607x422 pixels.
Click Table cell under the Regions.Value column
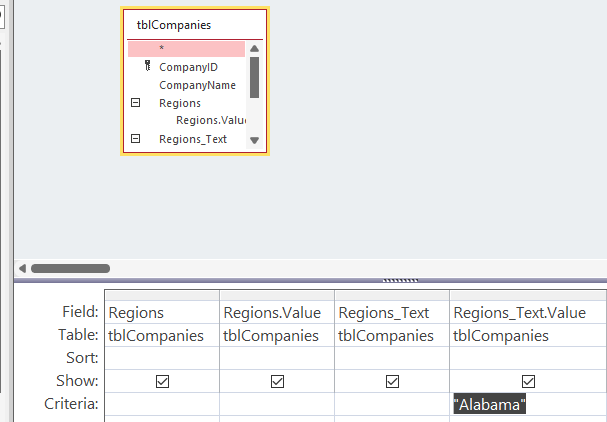(x=277, y=335)
